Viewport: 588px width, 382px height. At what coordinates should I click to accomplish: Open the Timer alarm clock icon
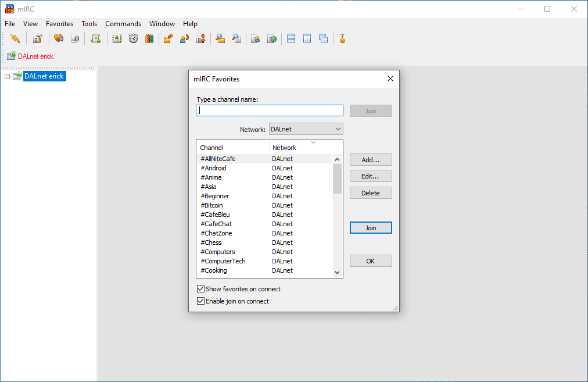[x=134, y=38]
